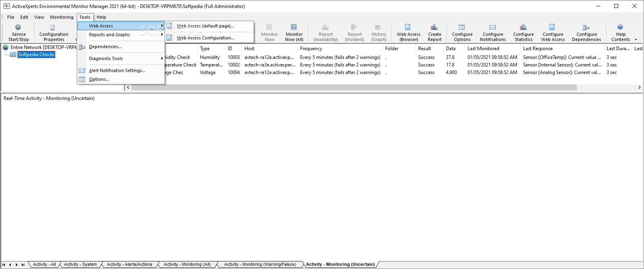This screenshot has height=269, width=644.
Task: Go to next activity tab arrow
Action: coord(17,265)
